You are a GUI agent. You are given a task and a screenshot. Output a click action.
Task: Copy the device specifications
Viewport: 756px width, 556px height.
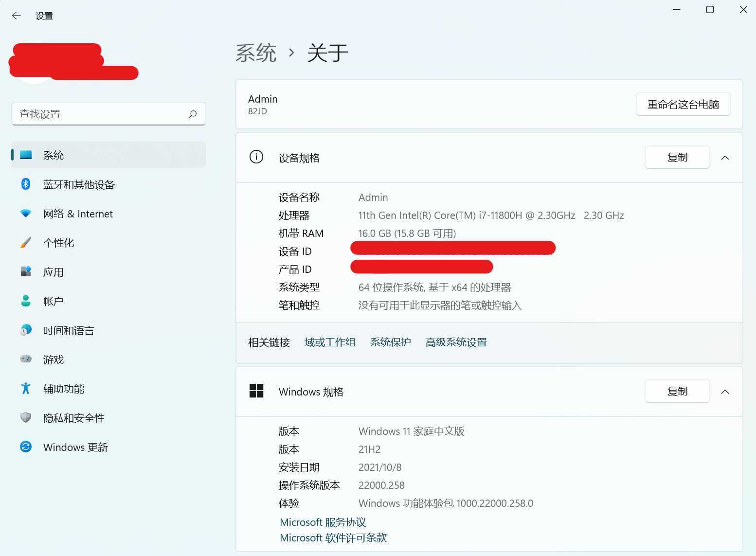pos(677,158)
